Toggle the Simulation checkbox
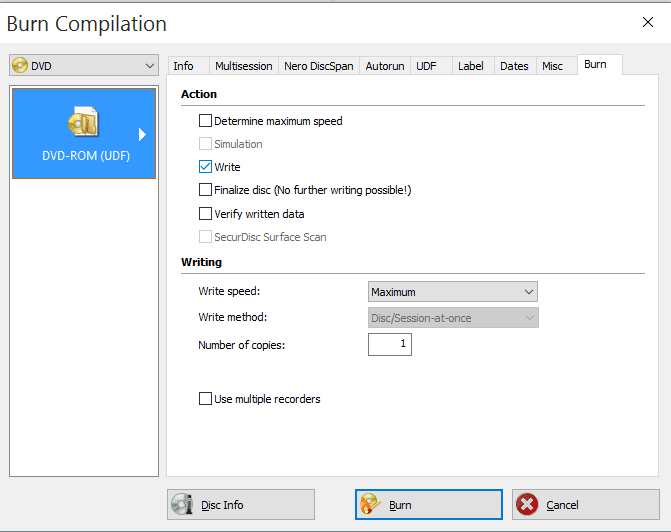This screenshot has height=532, width=671. (x=205, y=144)
